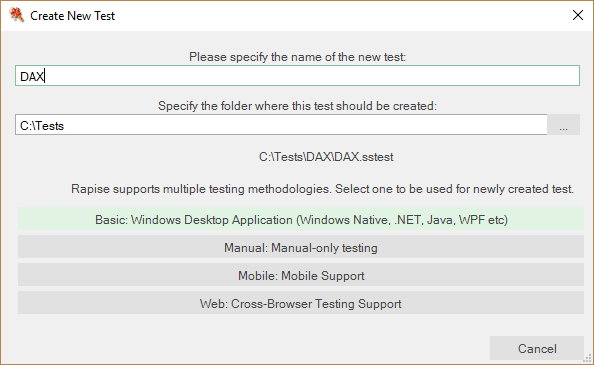594x365 pixels.
Task: Focus the test name field containing DAX
Action: [x=297, y=76]
